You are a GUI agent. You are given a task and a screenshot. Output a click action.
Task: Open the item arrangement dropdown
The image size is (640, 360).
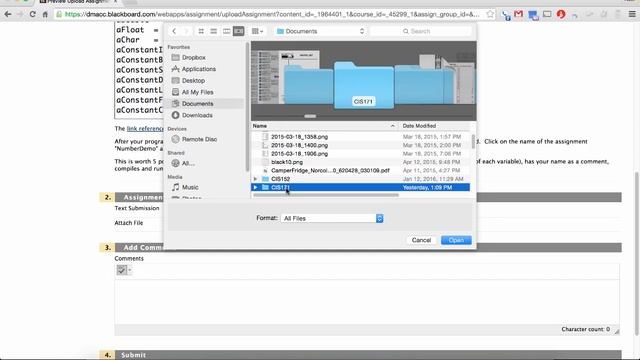pyautogui.click(x=257, y=31)
